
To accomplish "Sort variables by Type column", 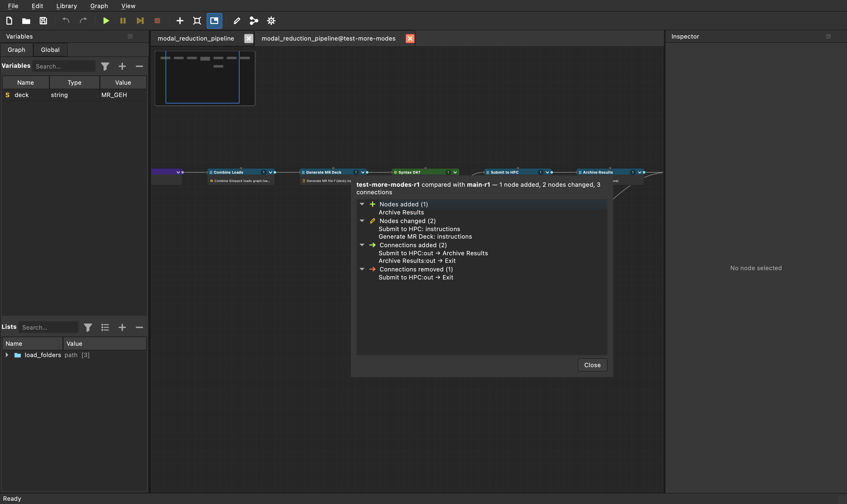I will [x=74, y=82].
